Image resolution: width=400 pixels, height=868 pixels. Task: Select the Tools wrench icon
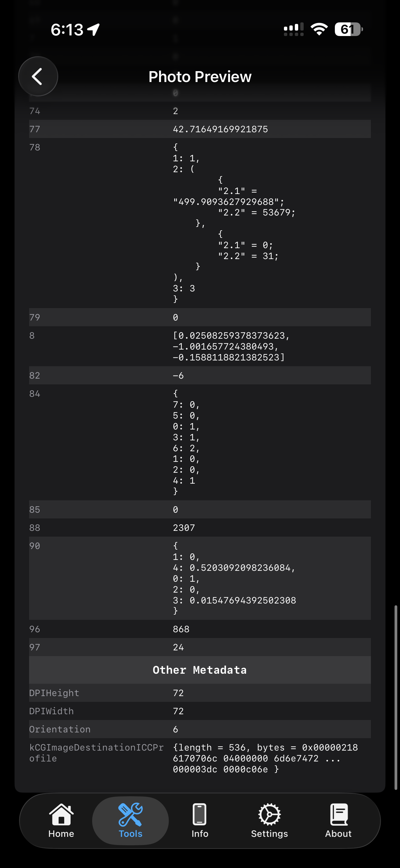(x=130, y=815)
